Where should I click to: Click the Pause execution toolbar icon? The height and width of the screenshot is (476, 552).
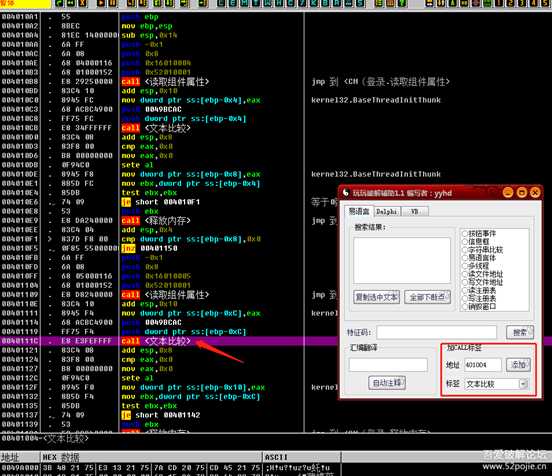coord(112,3)
